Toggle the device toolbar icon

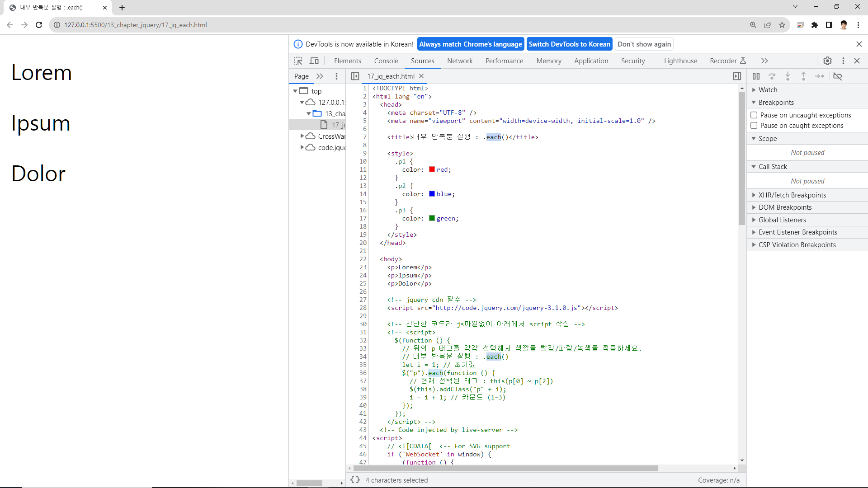(x=314, y=61)
